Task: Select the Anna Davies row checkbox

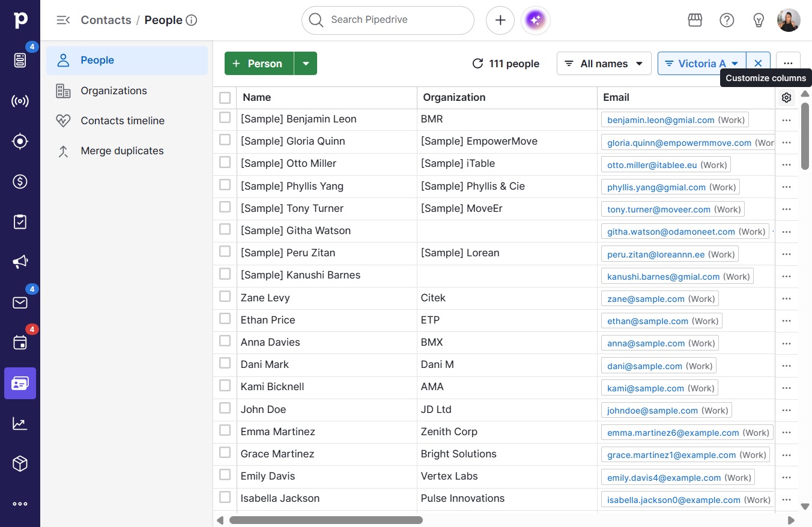Action: click(225, 341)
